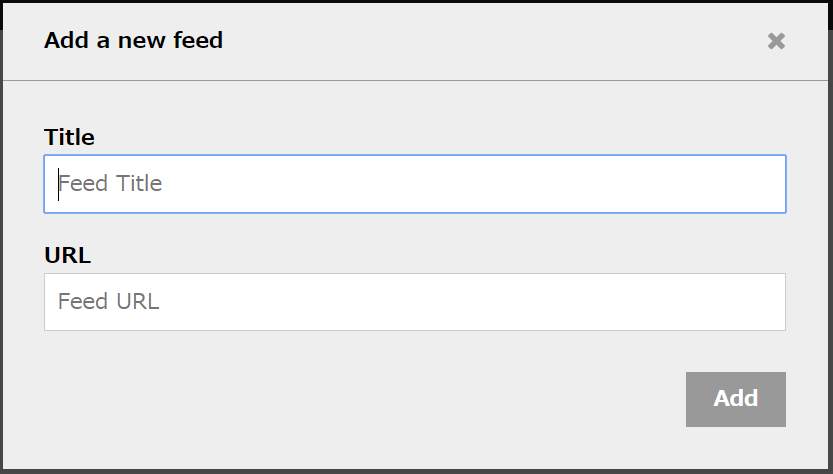Click the Feed Title input field
833x474 pixels.
tap(414, 184)
